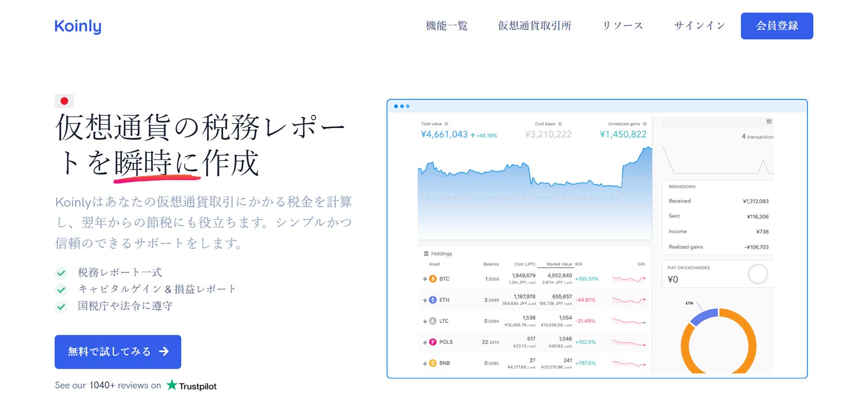Click the info icon next to Cost basis
The height and width of the screenshot is (415, 868).
560,124
